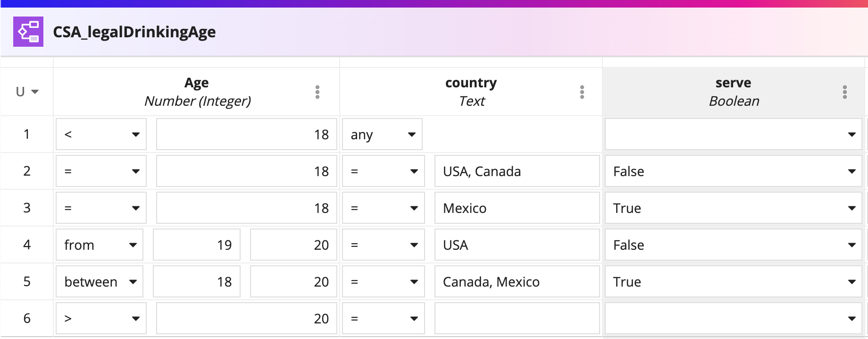Edit the 'Mexico' country field in row 3

pos(517,208)
